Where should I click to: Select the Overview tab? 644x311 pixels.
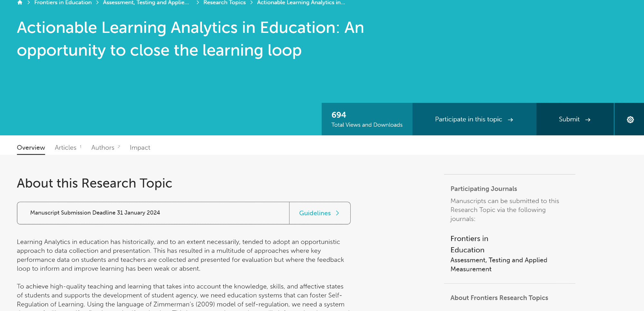click(31, 148)
